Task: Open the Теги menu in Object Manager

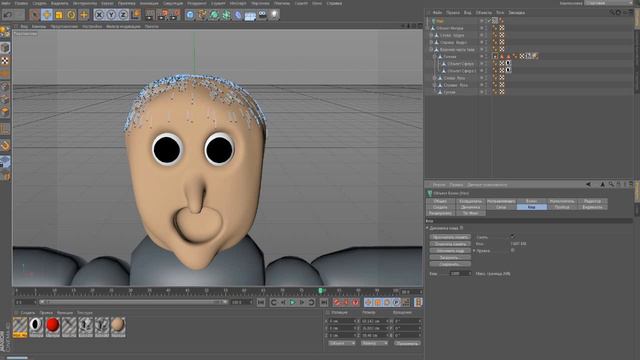Action: point(500,13)
